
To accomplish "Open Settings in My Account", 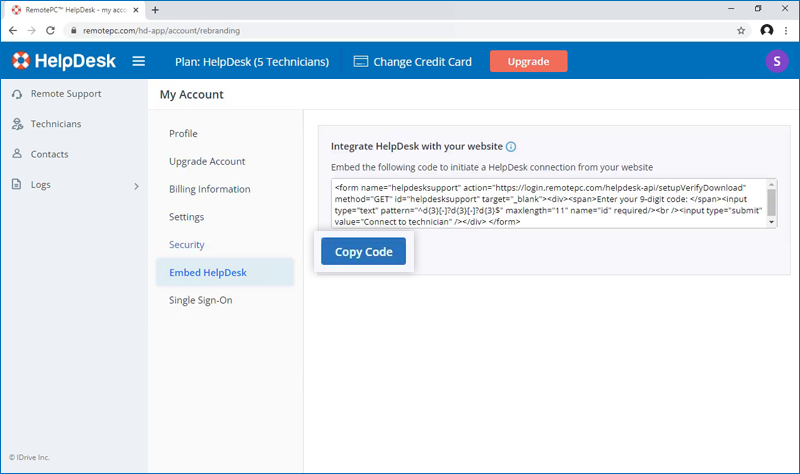I will pos(186,217).
